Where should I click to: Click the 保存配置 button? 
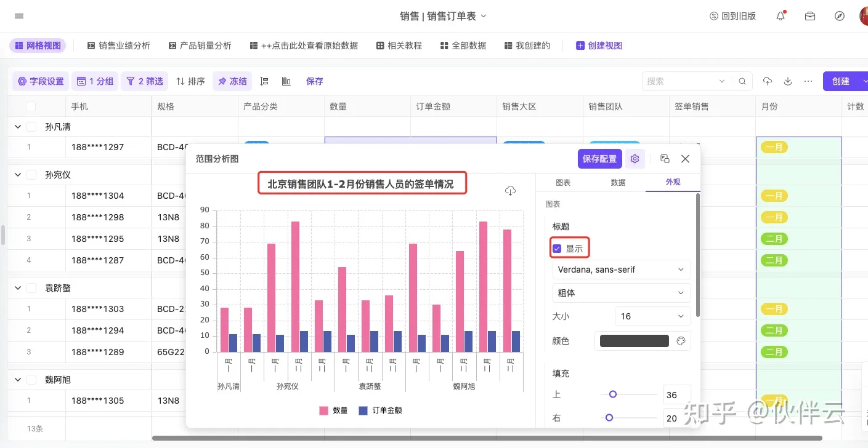tap(599, 159)
